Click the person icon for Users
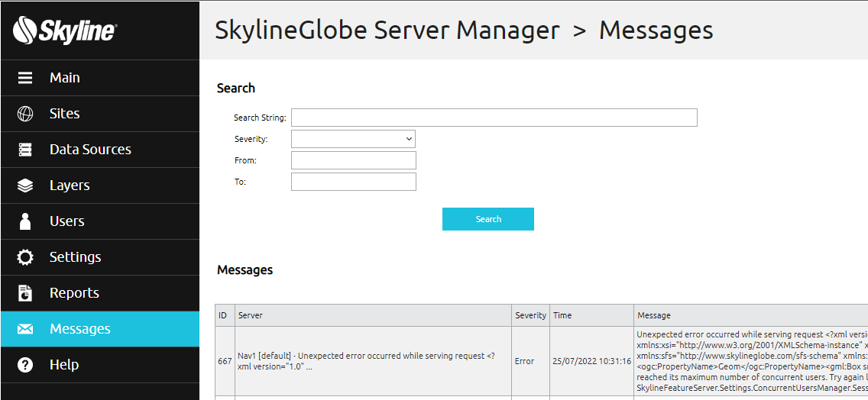This screenshot has height=400, width=868. click(25, 221)
